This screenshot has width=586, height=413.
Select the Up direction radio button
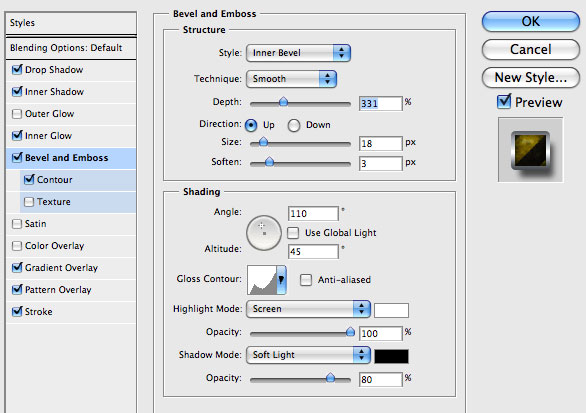[x=251, y=125]
